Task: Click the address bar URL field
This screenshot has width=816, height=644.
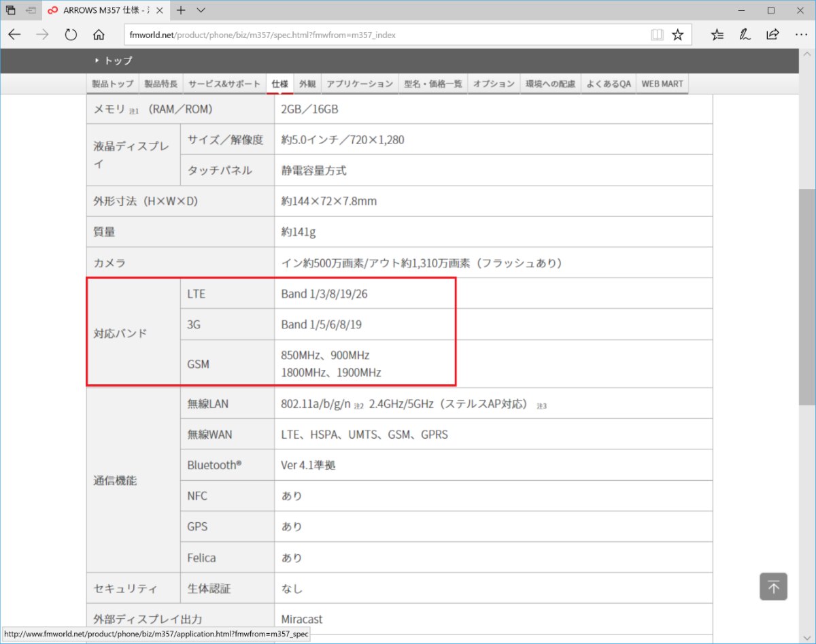Action: (x=381, y=35)
